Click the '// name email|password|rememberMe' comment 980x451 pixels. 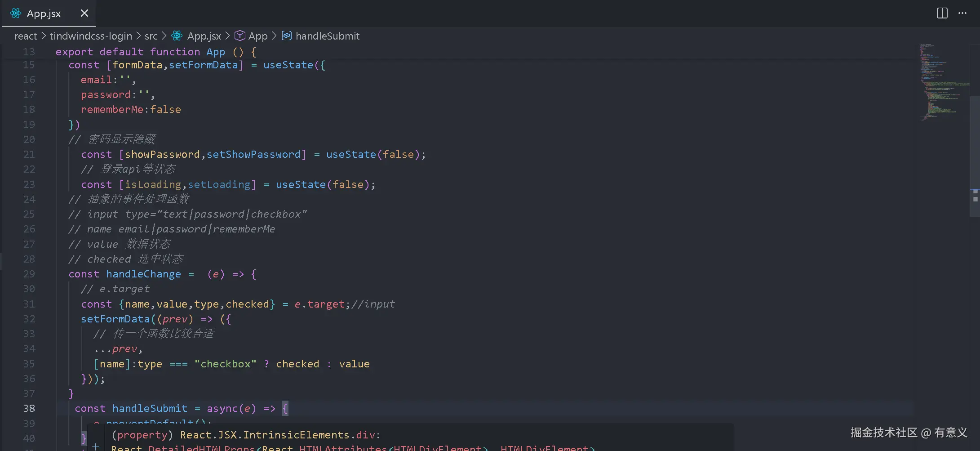pos(172,229)
